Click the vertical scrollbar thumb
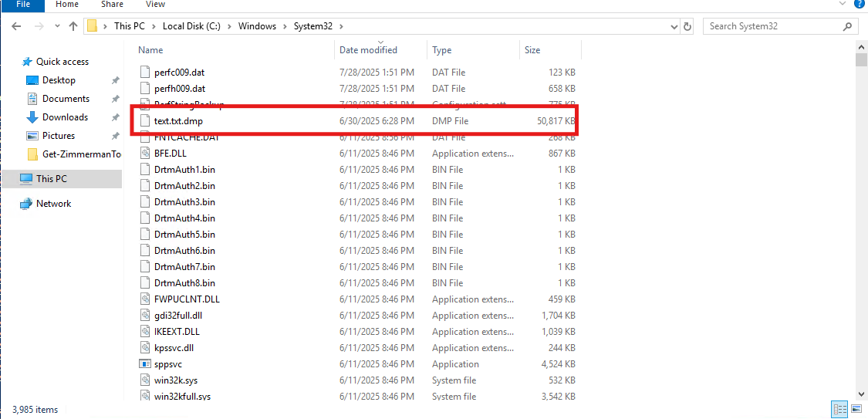The image size is (868, 419). pyautogui.click(x=861, y=60)
